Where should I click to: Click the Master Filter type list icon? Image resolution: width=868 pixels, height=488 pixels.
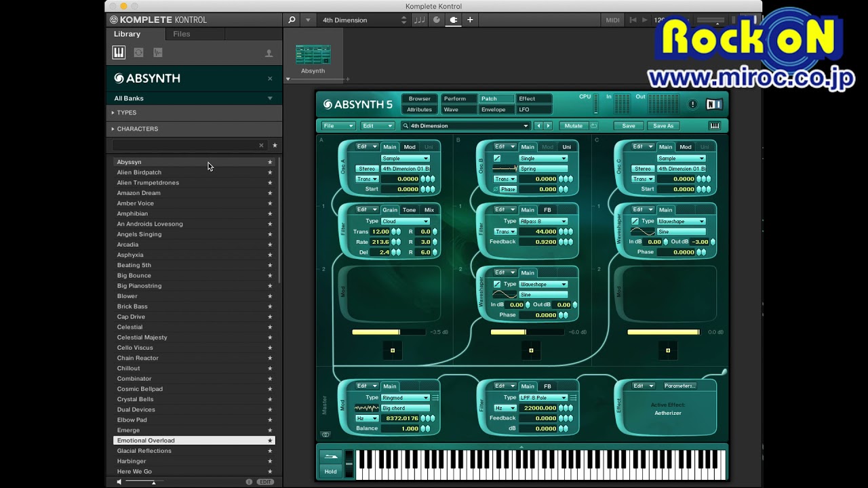pyautogui.click(x=574, y=398)
